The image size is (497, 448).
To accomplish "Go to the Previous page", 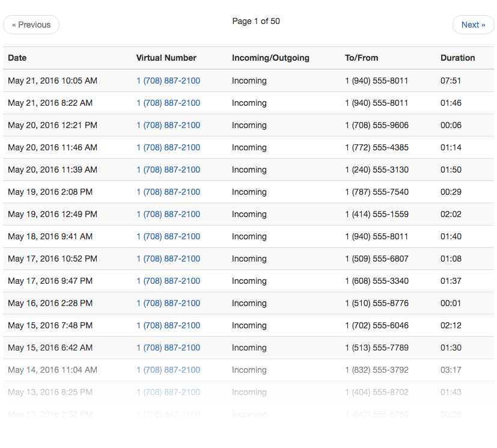I will 31,25.
